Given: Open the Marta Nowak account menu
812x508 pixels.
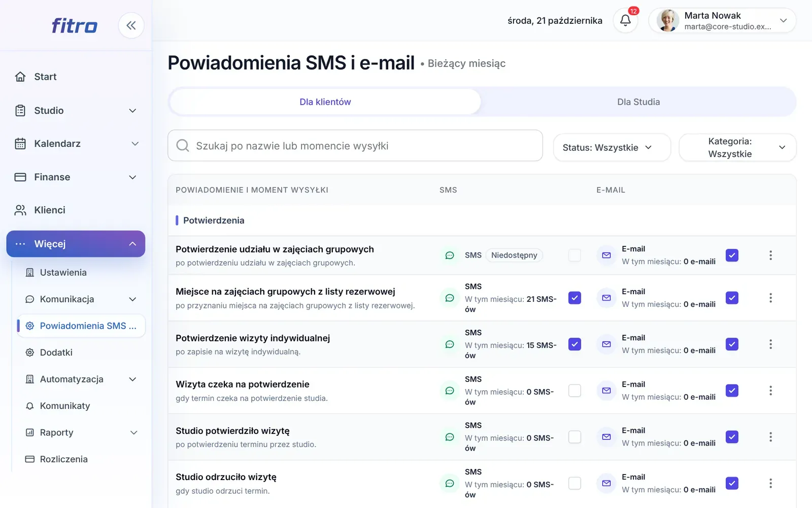Looking at the screenshot, I should click(x=722, y=20).
